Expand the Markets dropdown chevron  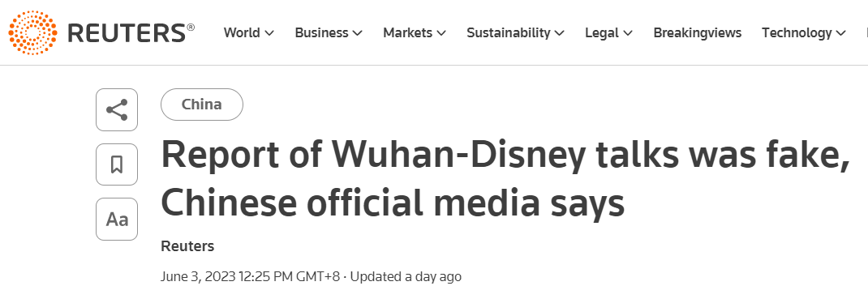(441, 33)
